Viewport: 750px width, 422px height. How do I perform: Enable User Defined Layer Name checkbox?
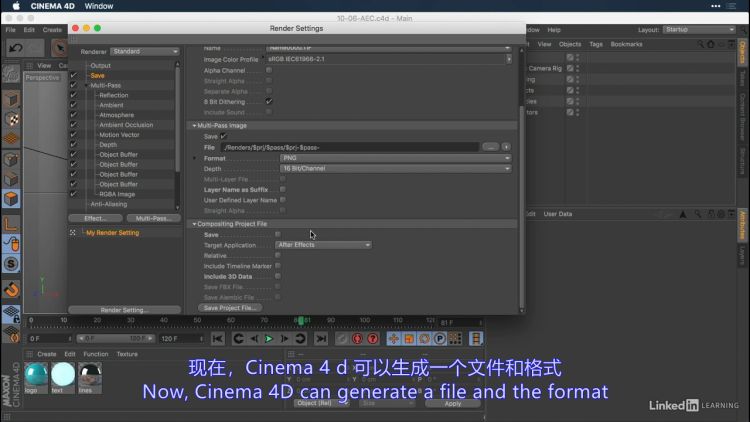coord(283,200)
